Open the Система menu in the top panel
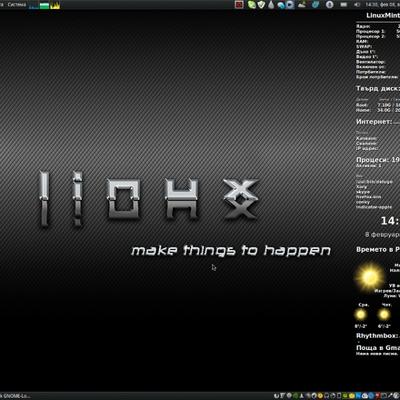Viewport: 400px width, 400px height. (17, 5)
